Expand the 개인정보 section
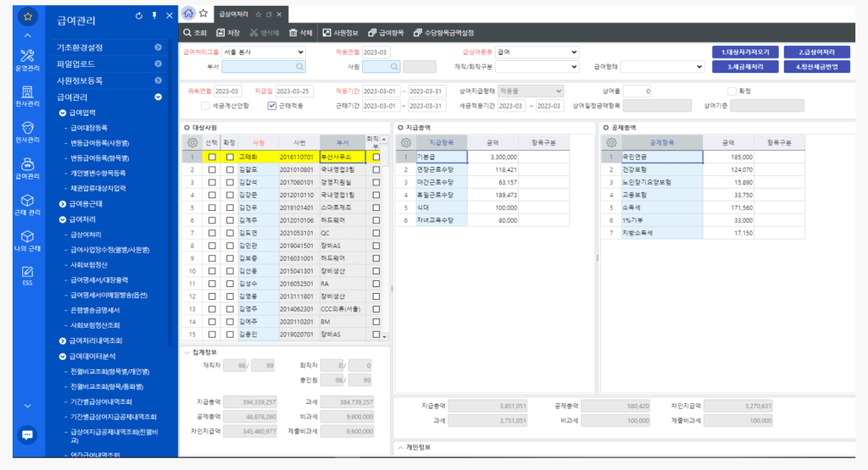Viewport: 868px width, 470px height. (x=401, y=447)
